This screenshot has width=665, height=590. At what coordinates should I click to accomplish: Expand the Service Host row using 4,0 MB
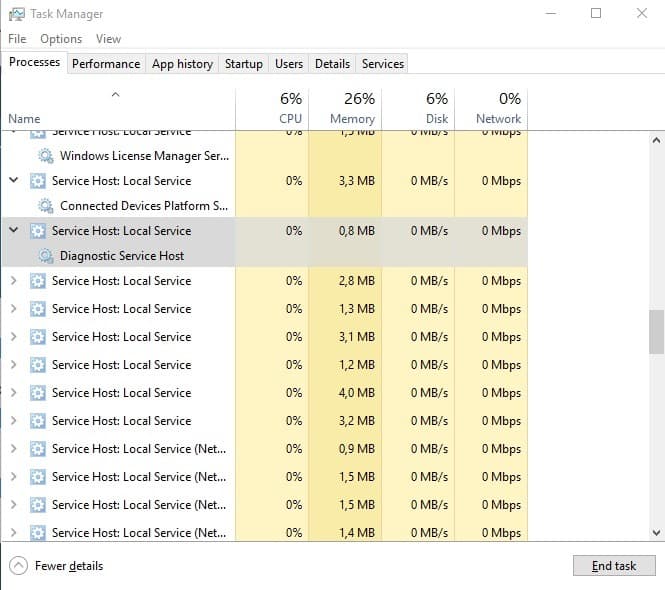click(14, 393)
